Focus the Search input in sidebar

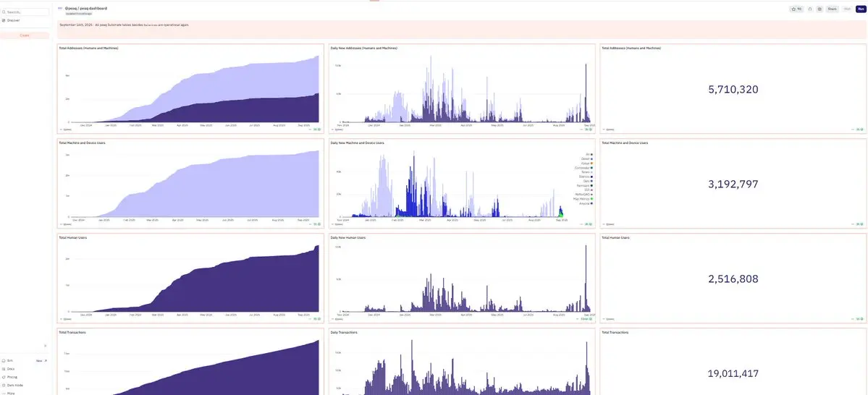pos(25,12)
